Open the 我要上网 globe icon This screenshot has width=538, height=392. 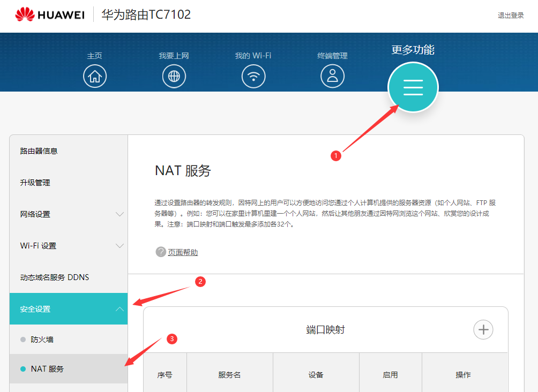(174, 76)
